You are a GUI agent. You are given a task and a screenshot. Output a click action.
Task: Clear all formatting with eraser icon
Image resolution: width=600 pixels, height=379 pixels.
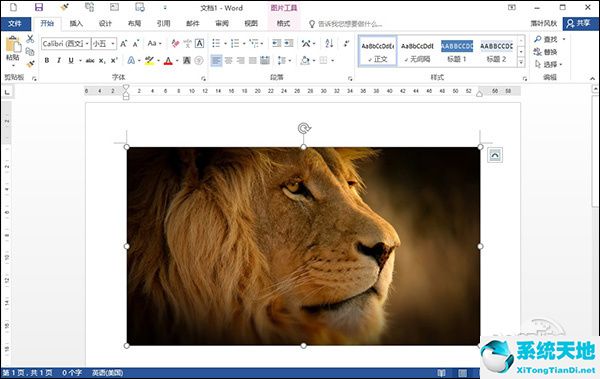coord(175,43)
